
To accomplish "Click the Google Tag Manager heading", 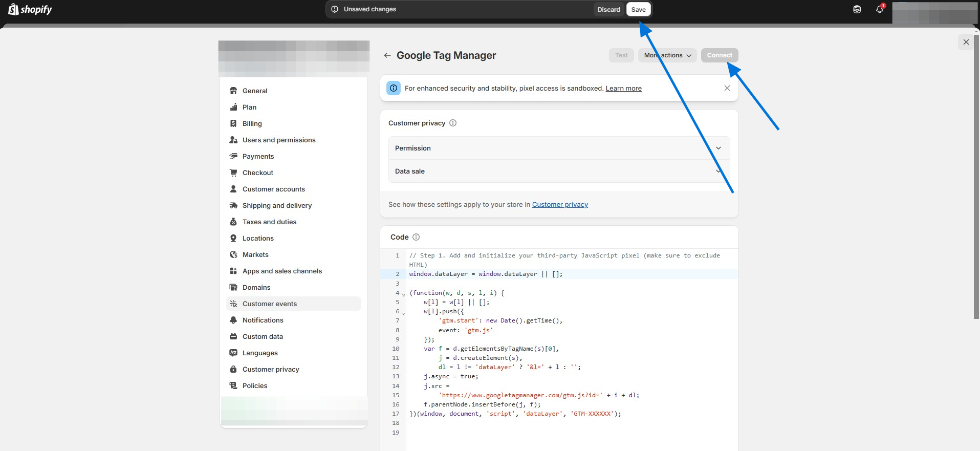I will (x=446, y=55).
